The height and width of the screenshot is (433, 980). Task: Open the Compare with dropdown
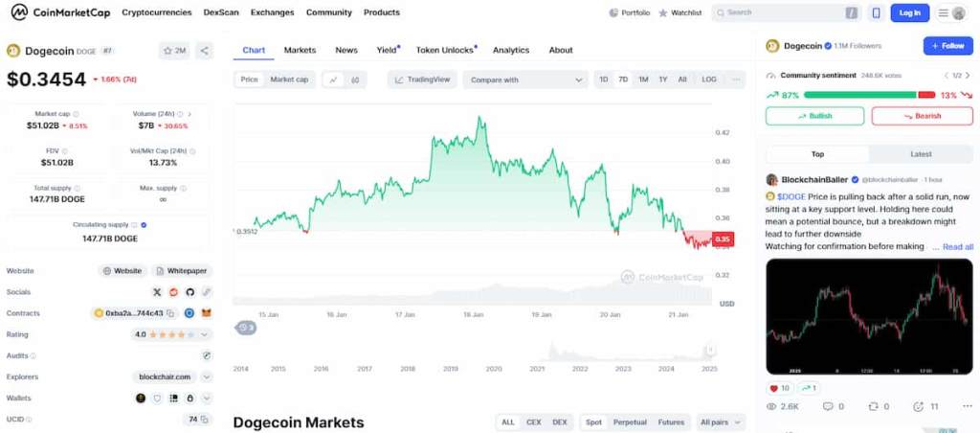[524, 80]
